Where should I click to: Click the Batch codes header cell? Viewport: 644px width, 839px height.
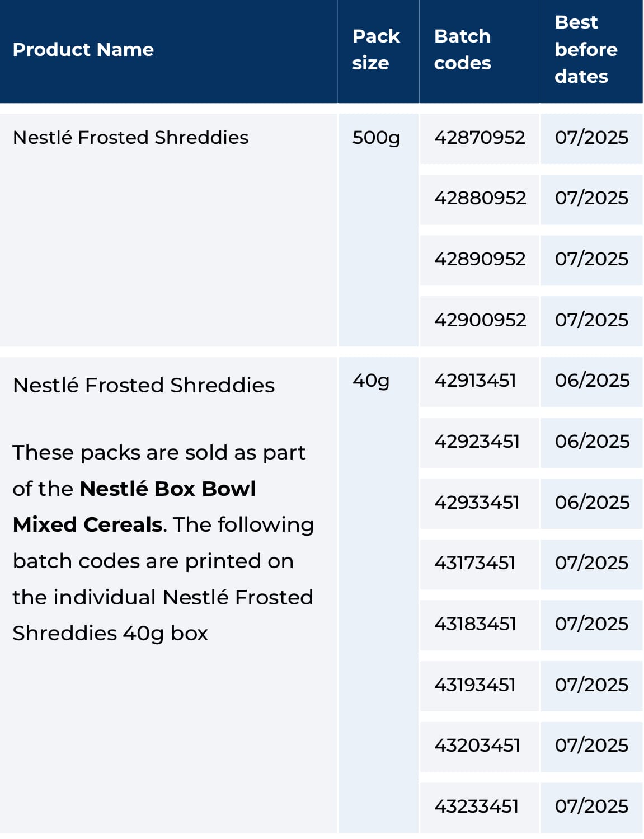[463, 50]
